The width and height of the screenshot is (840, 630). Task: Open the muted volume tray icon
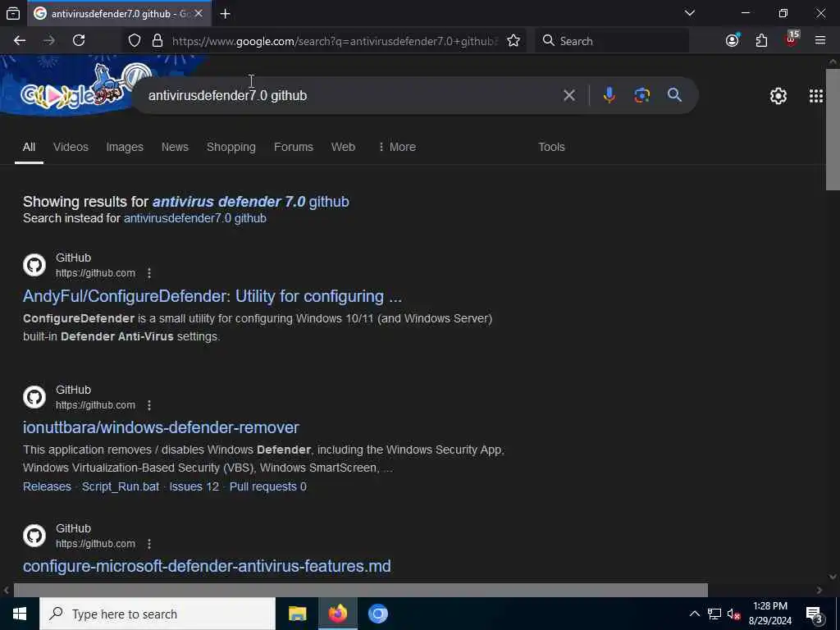(x=733, y=614)
